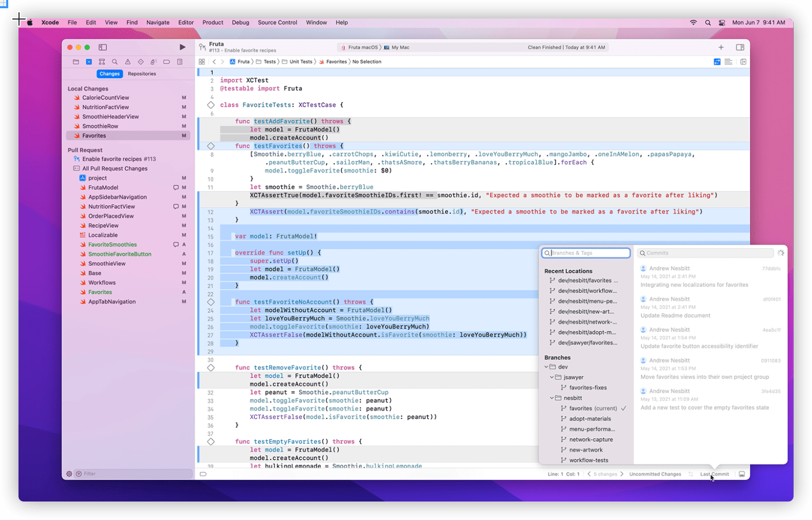
Task: Switch to the Changes tab
Action: [109, 74]
